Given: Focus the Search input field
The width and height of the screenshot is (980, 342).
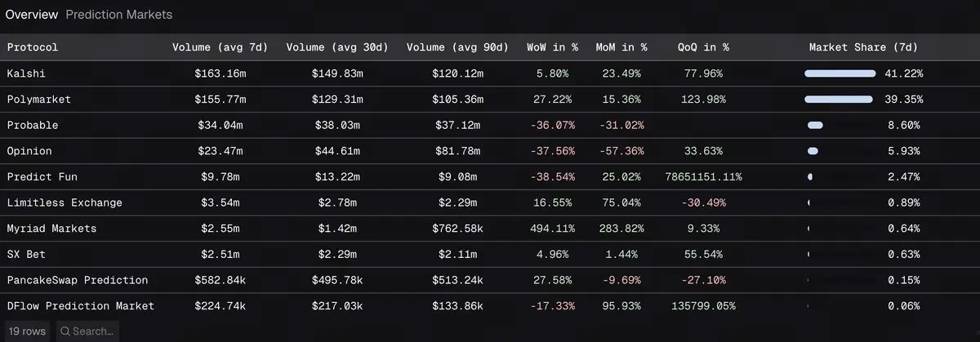Looking at the screenshot, I should click(x=92, y=331).
